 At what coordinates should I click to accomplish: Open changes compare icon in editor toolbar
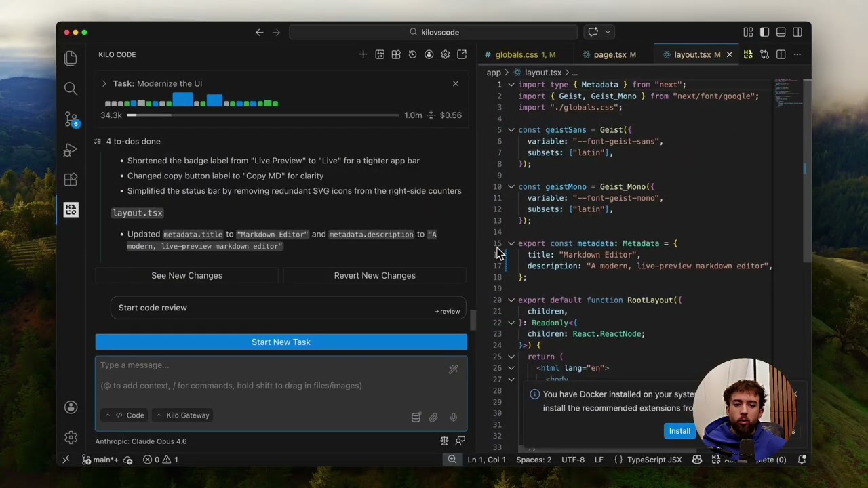coord(764,54)
